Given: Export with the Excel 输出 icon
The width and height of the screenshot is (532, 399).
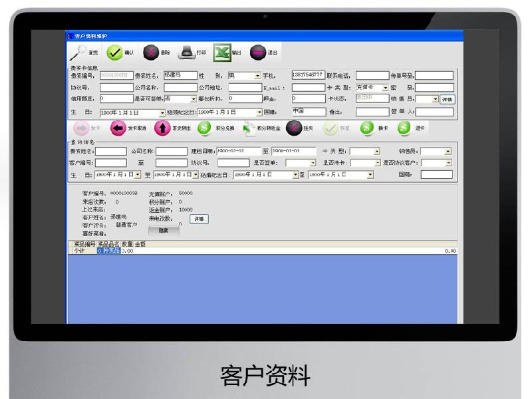Looking at the screenshot, I should [221, 53].
